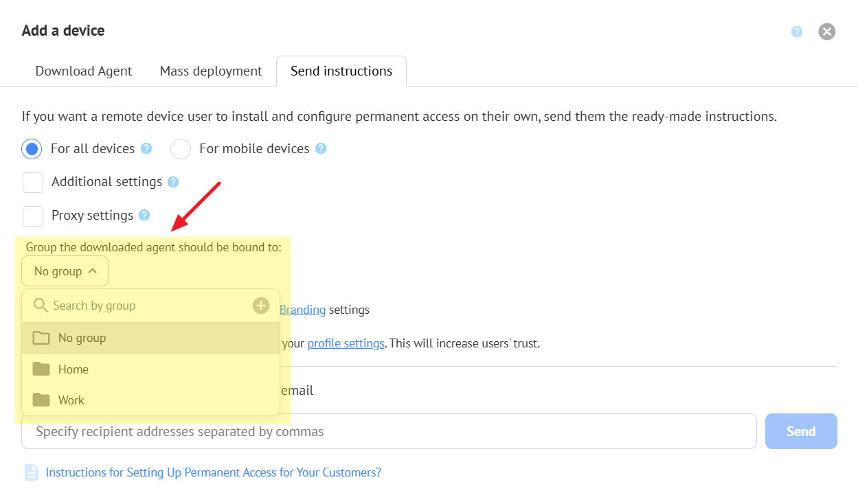Open the profile settings link
Viewport: 858px width, 504px height.
click(346, 343)
